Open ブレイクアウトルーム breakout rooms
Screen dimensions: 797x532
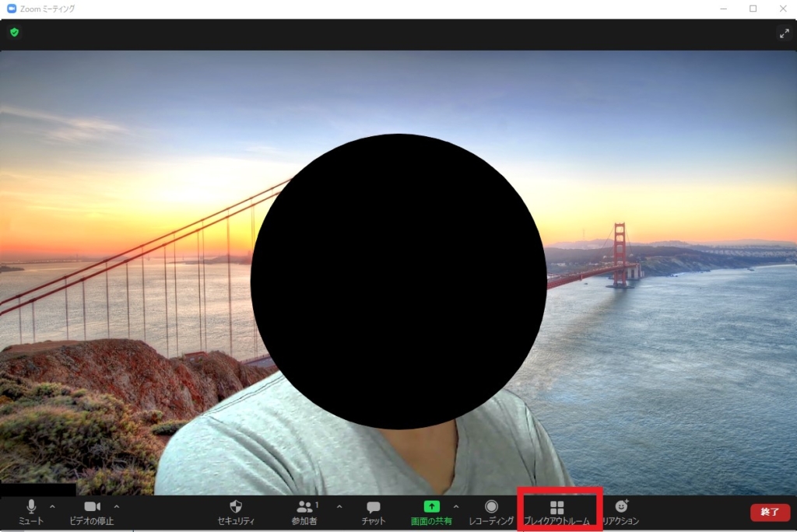coord(557,513)
